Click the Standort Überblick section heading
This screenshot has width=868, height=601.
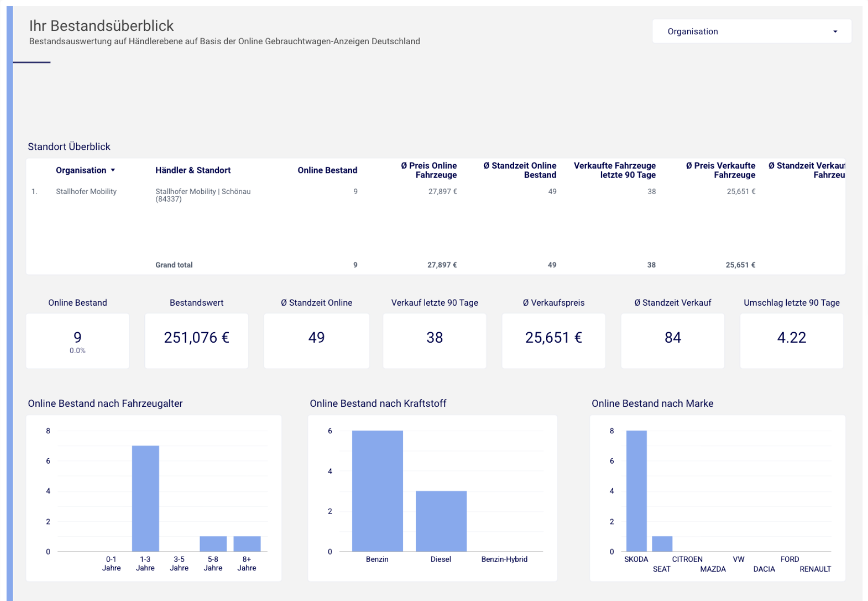coord(69,147)
